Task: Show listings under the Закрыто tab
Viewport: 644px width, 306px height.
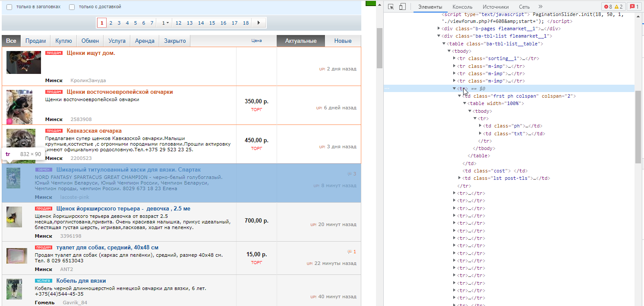Action: coord(175,41)
